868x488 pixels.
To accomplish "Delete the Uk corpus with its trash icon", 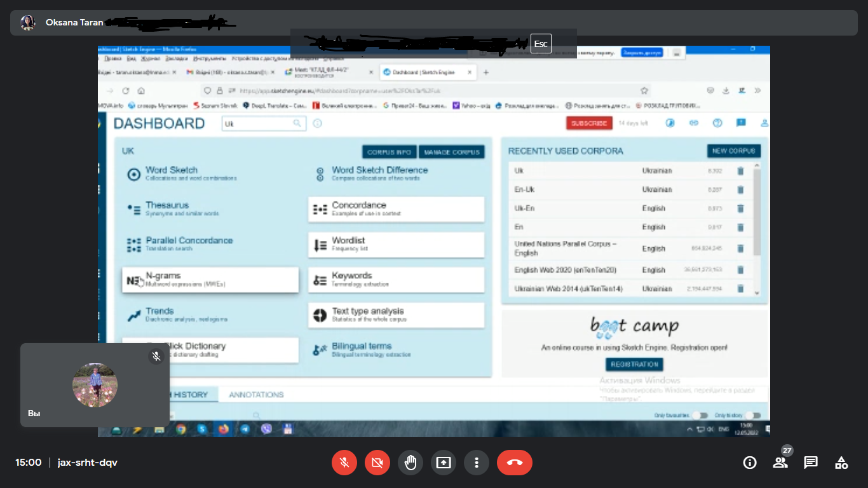I will pos(740,171).
